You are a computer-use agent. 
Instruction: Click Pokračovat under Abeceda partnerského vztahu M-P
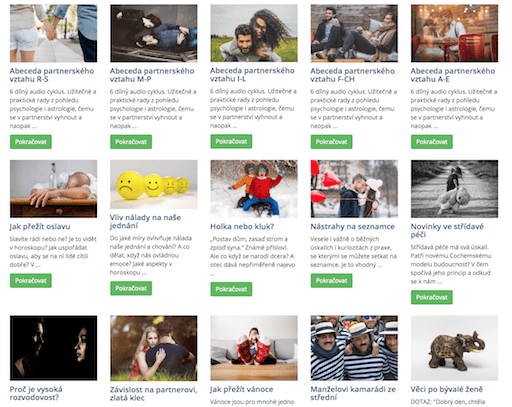[131, 142]
